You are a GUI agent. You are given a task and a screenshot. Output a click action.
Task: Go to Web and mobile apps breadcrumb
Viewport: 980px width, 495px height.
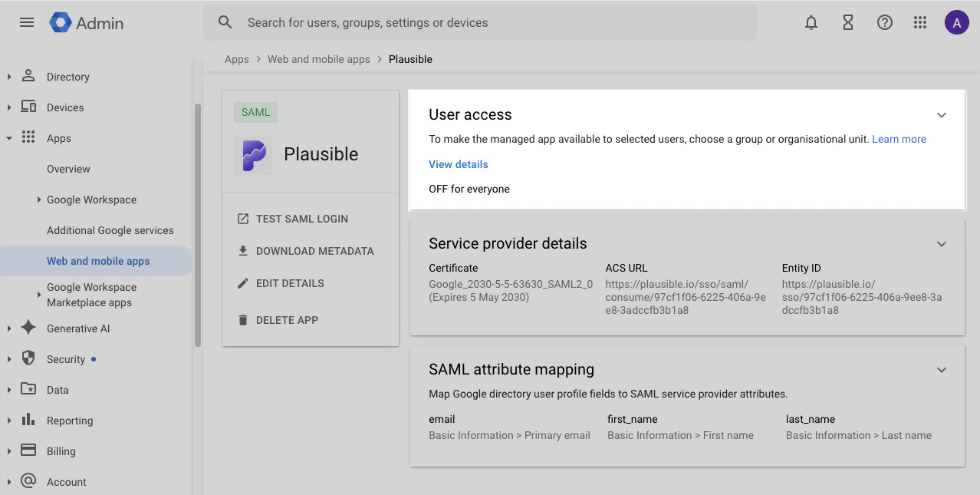[319, 59]
